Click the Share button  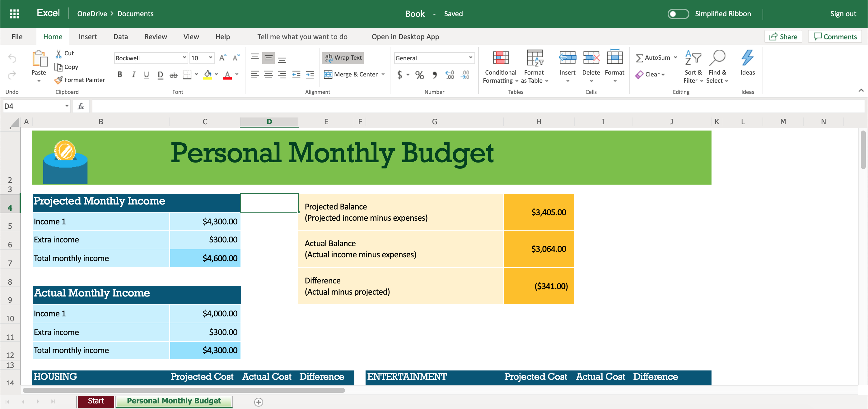(x=783, y=36)
